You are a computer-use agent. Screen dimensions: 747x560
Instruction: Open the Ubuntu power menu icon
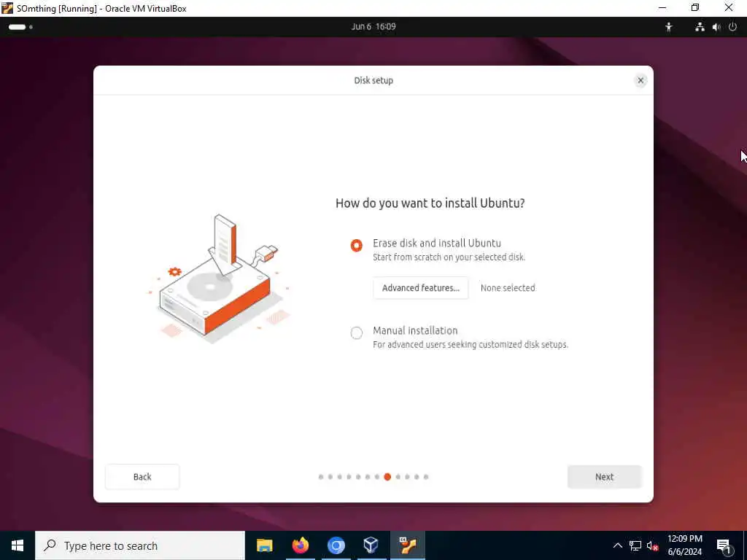pos(732,27)
